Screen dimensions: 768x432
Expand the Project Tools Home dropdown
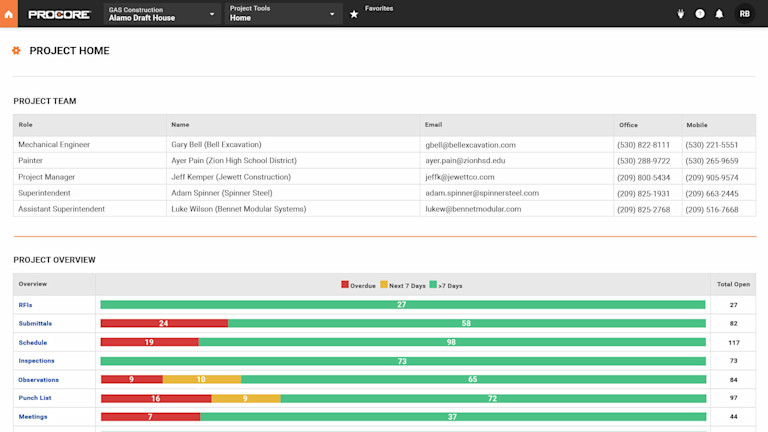pos(283,14)
